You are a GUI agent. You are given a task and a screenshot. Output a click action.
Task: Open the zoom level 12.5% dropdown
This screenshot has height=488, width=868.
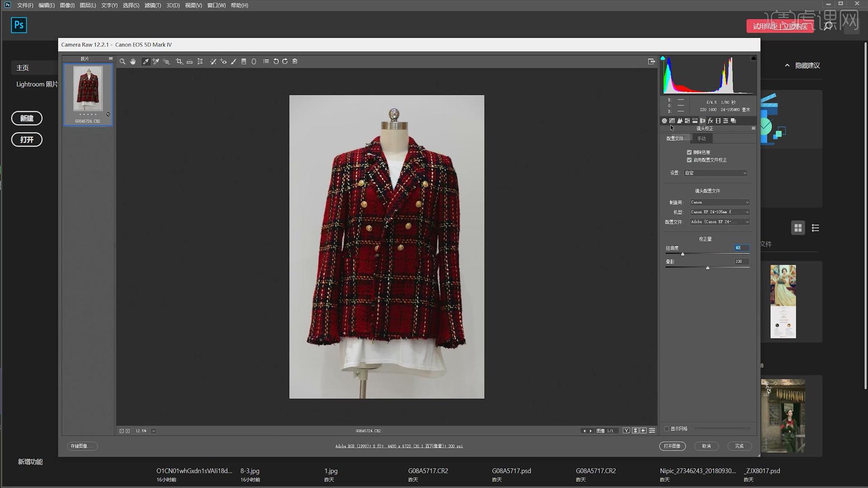(x=154, y=431)
